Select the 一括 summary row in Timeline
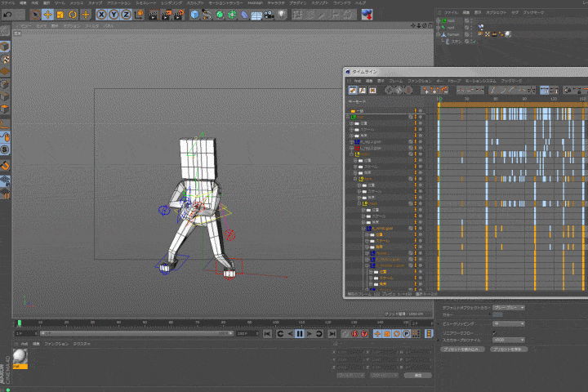Viewport: 588px width, 392px height. [x=385, y=111]
